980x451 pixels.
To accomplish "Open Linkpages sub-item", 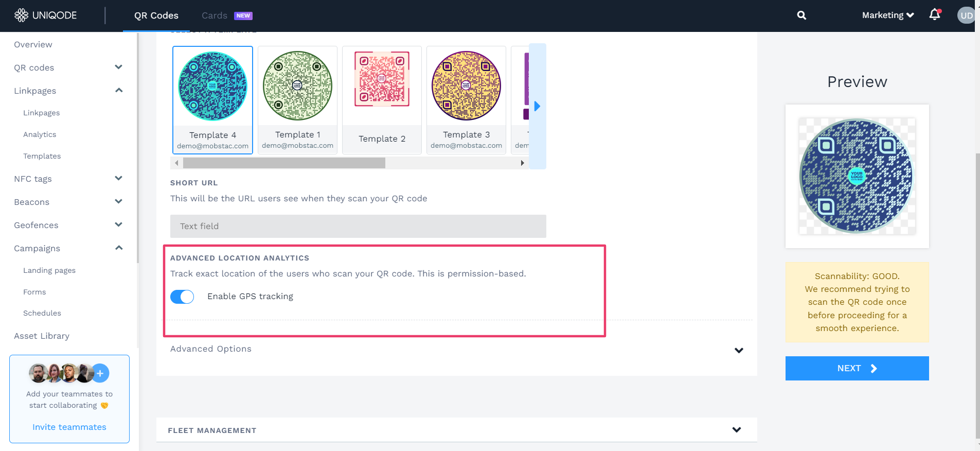I will click(x=41, y=113).
